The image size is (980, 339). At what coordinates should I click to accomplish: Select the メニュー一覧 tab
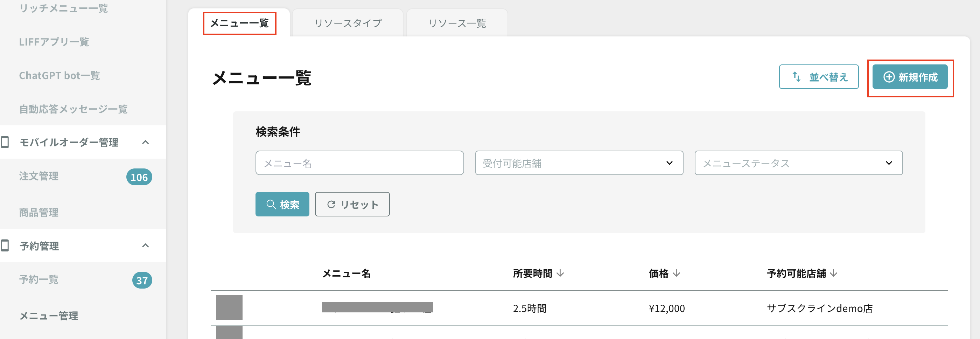239,23
